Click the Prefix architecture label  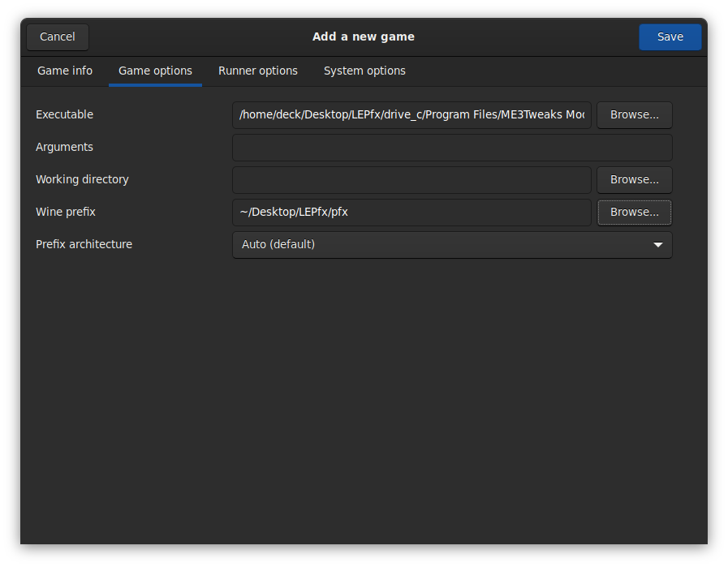click(84, 245)
